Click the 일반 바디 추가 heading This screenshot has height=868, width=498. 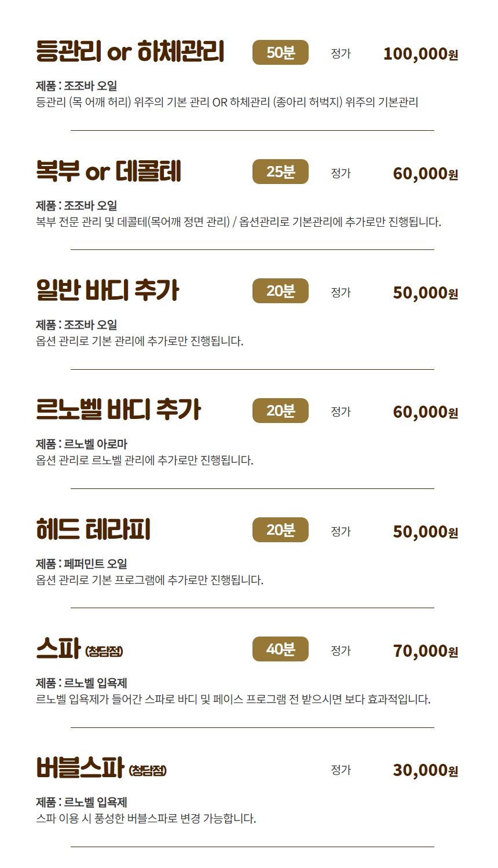(x=108, y=291)
